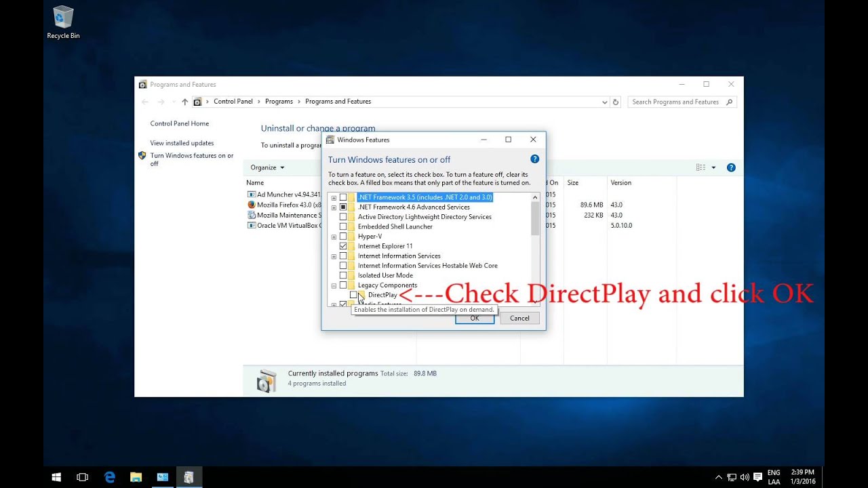This screenshot has height=488, width=868.
Task: Sort by the Size column header
Action: coord(573,183)
